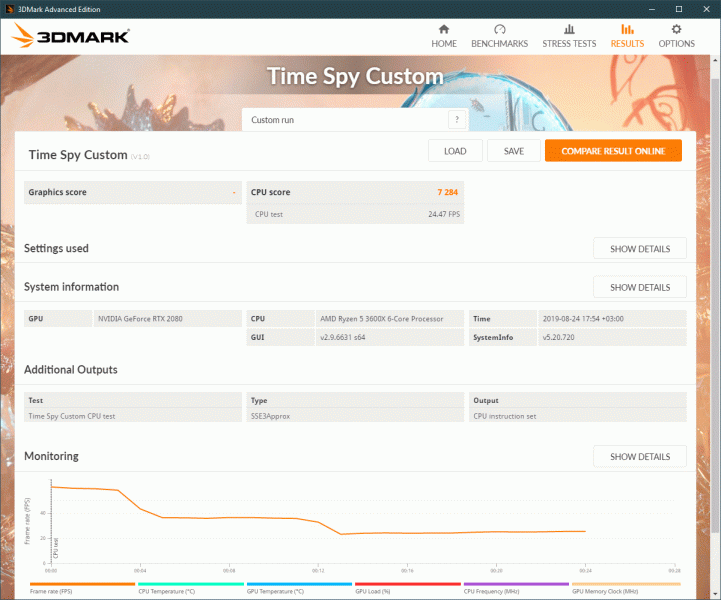Screen dimensions: 721x600
Task: Open the Benchmarks gauge icon
Action: (499, 29)
